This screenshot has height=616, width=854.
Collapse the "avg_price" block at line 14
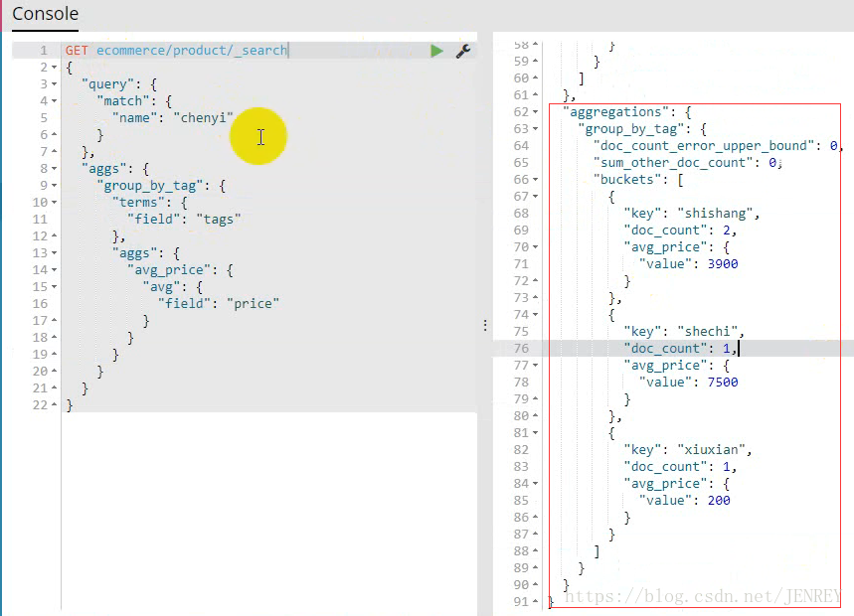(54, 270)
